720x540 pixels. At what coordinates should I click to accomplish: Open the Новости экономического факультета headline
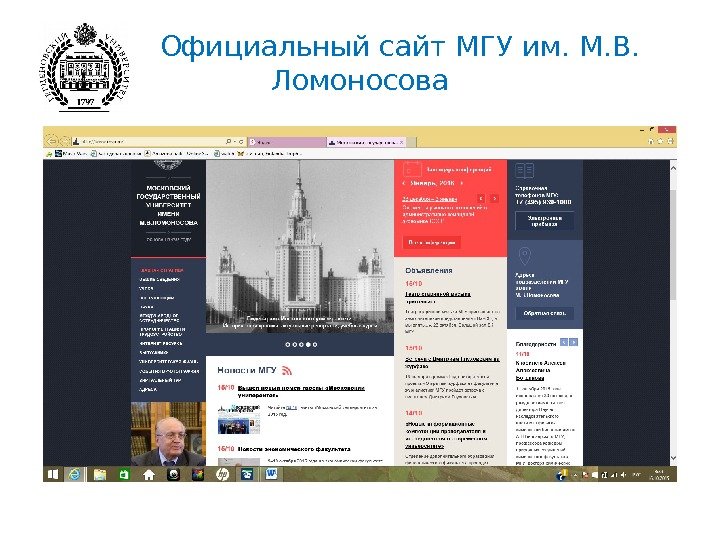pyautogui.click(x=294, y=449)
